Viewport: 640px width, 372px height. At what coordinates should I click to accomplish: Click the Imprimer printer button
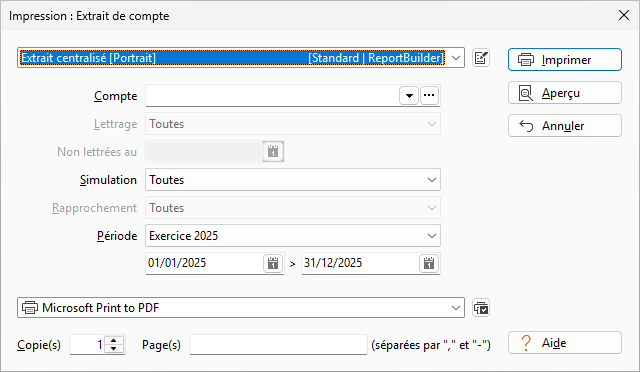pos(565,60)
